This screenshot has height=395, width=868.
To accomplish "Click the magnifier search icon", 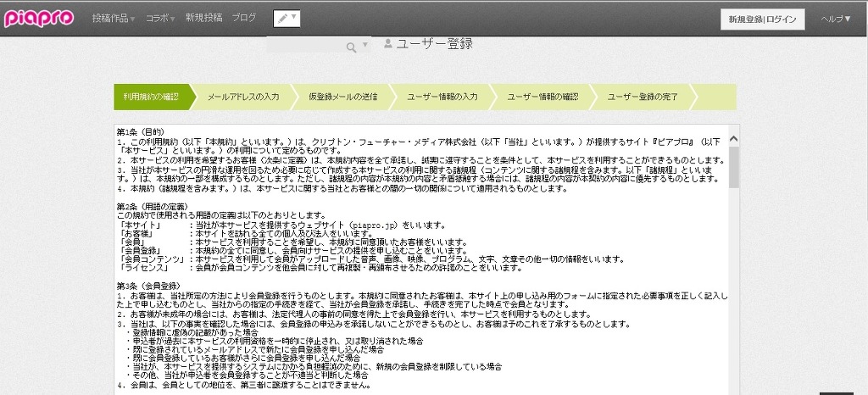I will tap(352, 47).
